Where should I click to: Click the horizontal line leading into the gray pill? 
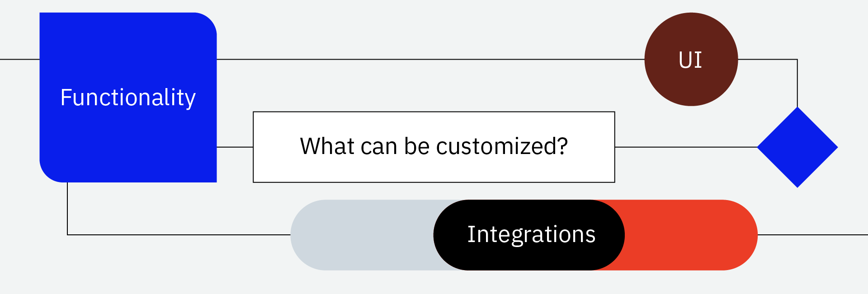point(181,235)
